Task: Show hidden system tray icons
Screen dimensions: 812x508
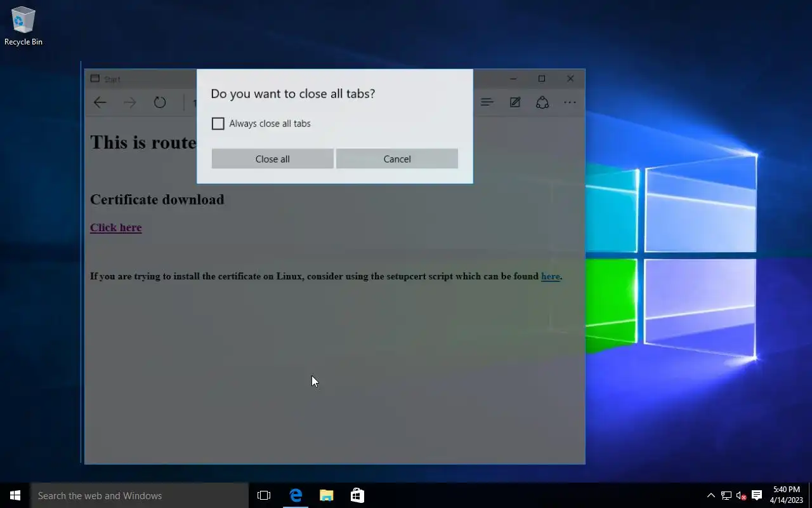Action: (711, 495)
